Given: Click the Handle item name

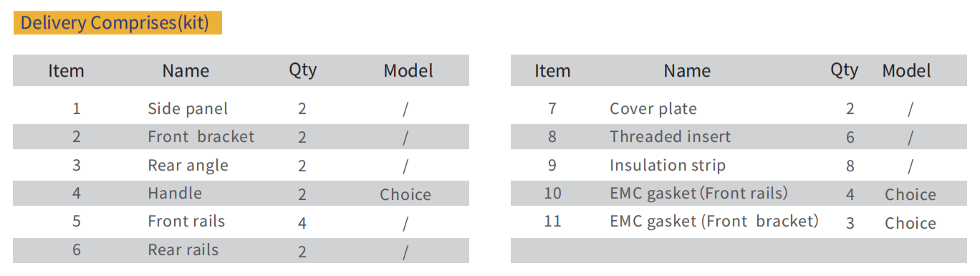Looking at the screenshot, I should pyautogui.click(x=175, y=194).
